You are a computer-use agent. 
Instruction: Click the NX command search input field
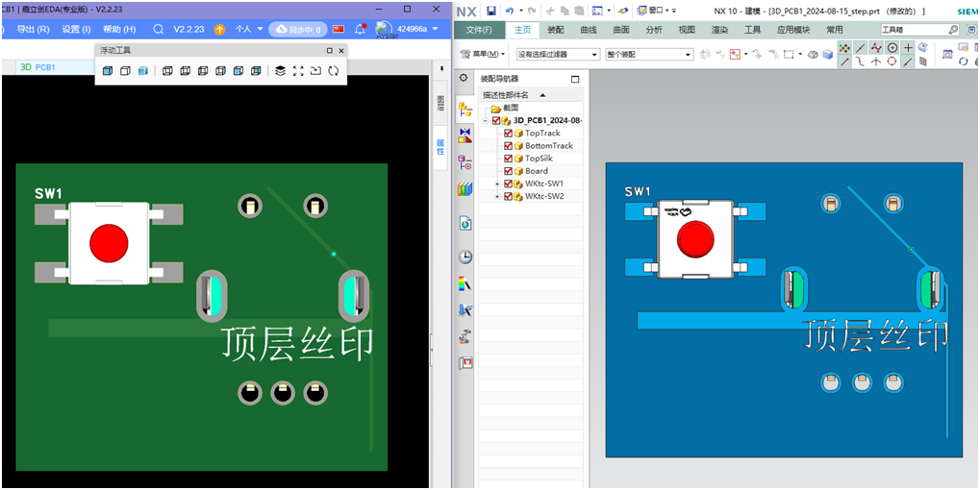(913, 30)
